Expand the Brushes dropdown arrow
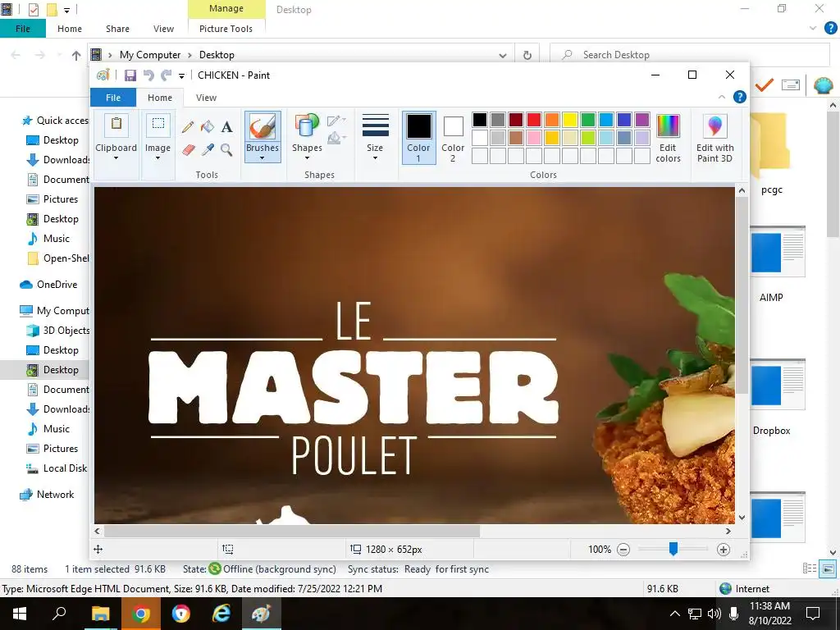The image size is (840, 630). click(262, 158)
